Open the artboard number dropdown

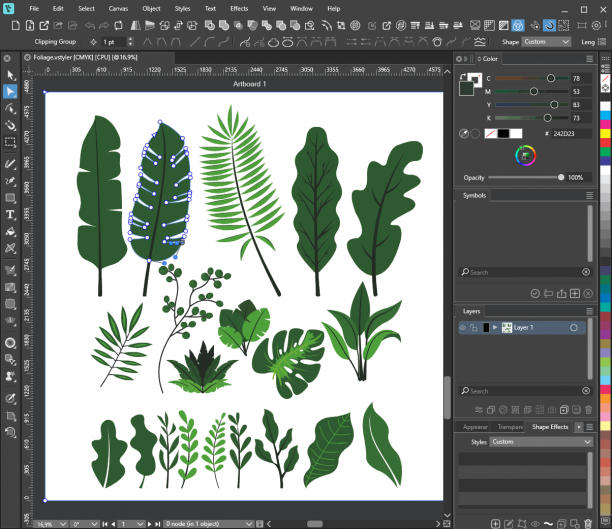(x=132, y=524)
